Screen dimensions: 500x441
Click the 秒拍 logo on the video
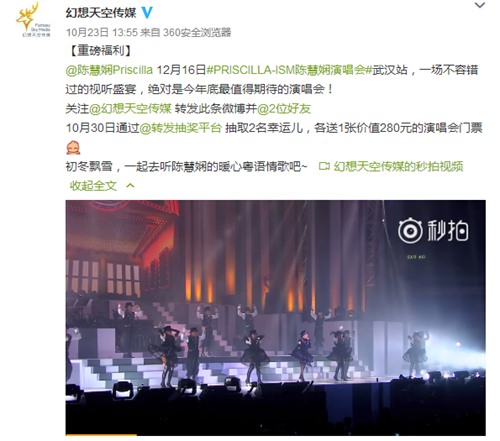433,230
